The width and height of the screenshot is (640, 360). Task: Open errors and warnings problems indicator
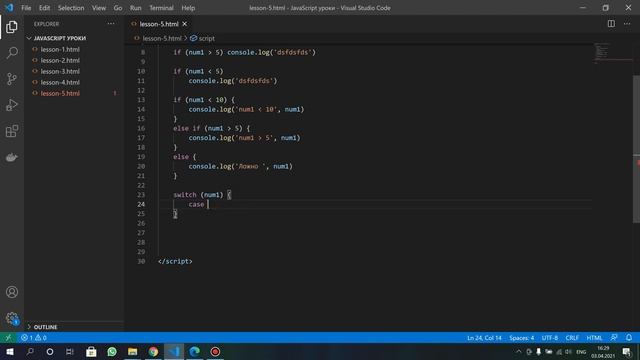34,338
